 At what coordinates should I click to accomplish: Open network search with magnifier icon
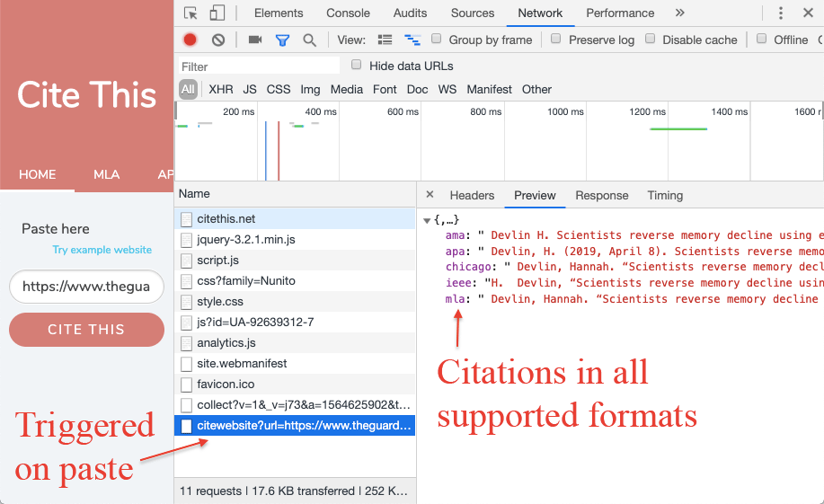(309, 40)
